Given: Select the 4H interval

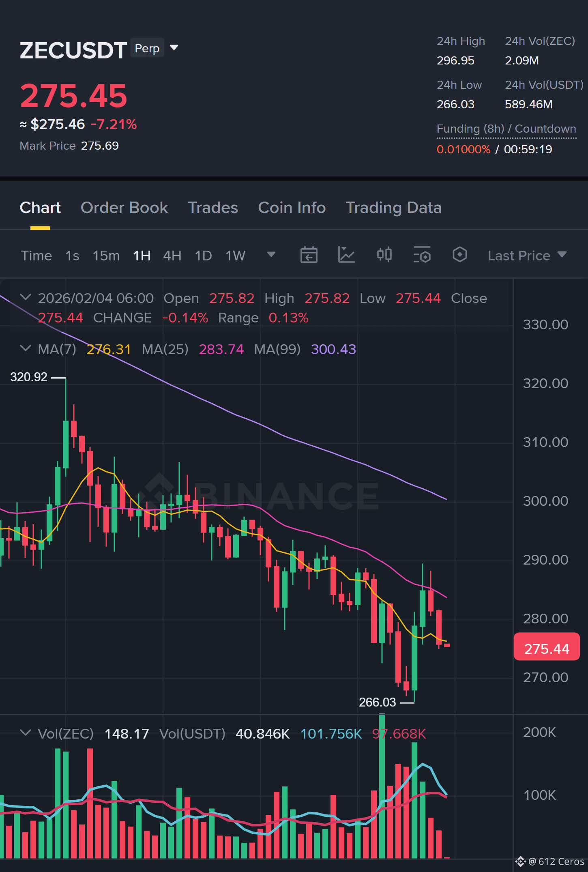Looking at the screenshot, I should coord(172,256).
